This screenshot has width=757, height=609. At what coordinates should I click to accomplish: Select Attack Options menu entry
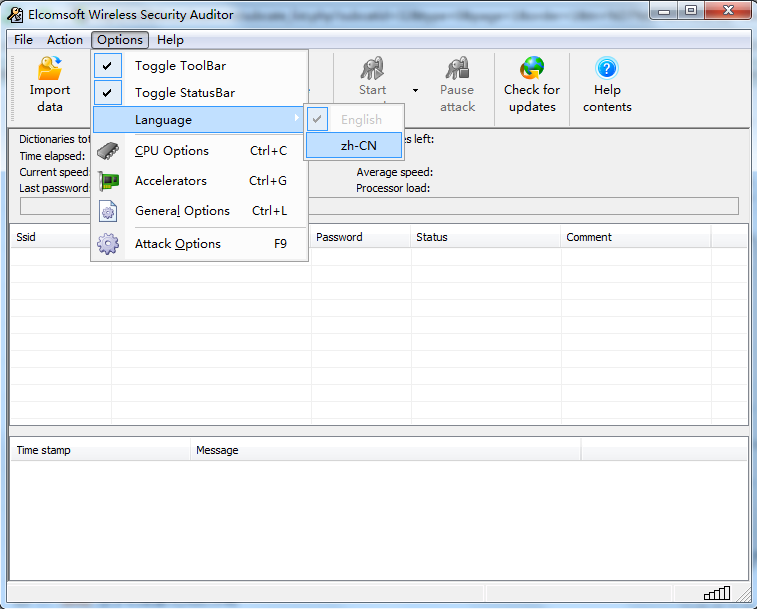[199, 244]
